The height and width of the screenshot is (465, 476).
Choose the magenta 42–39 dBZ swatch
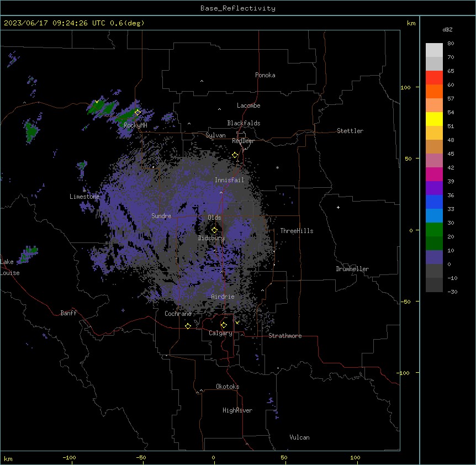(434, 174)
